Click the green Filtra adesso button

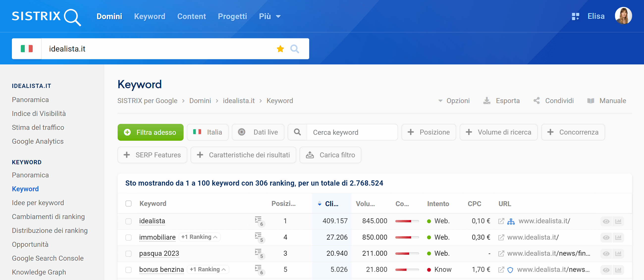[x=151, y=132]
